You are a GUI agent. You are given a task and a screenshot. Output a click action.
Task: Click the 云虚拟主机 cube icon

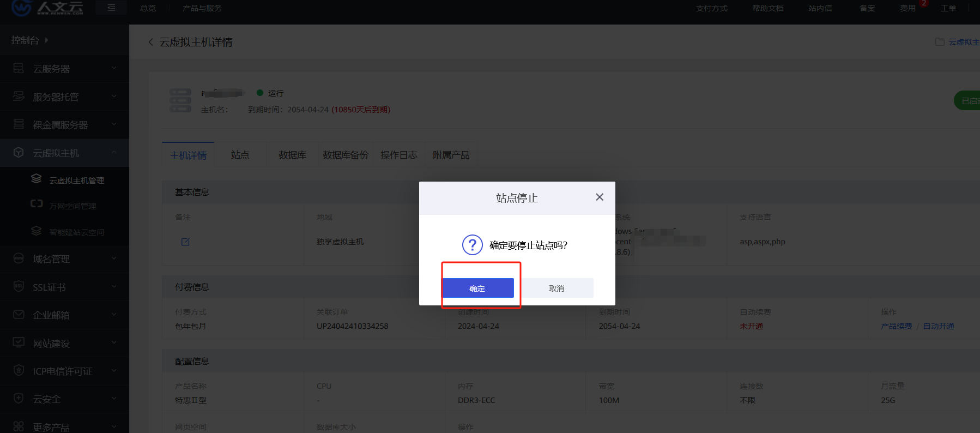pyautogui.click(x=19, y=152)
